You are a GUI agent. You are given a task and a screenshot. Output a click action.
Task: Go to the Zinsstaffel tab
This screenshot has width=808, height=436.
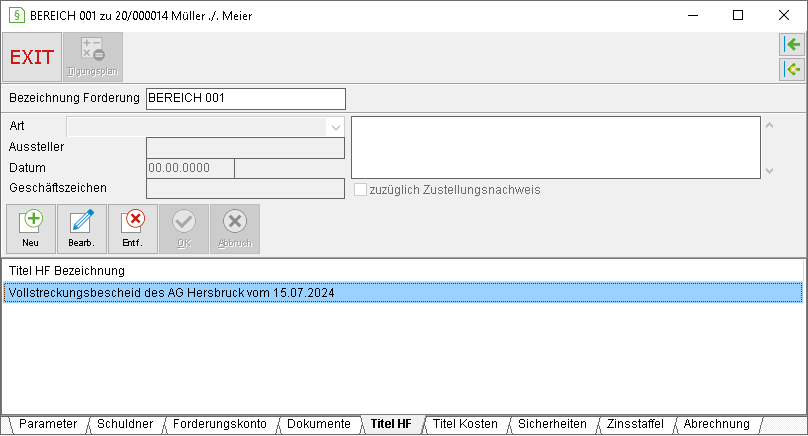[x=635, y=424]
